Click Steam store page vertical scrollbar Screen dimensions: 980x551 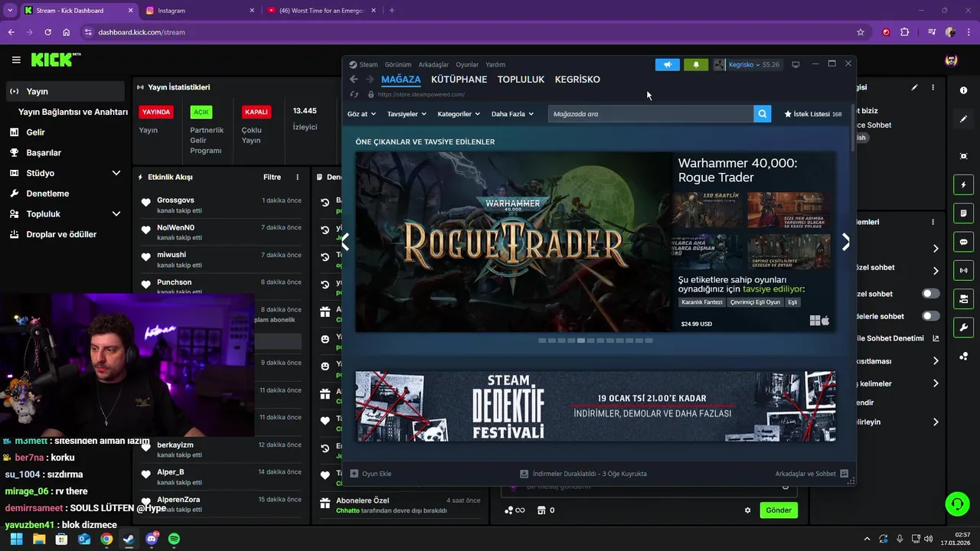(x=852, y=126)
